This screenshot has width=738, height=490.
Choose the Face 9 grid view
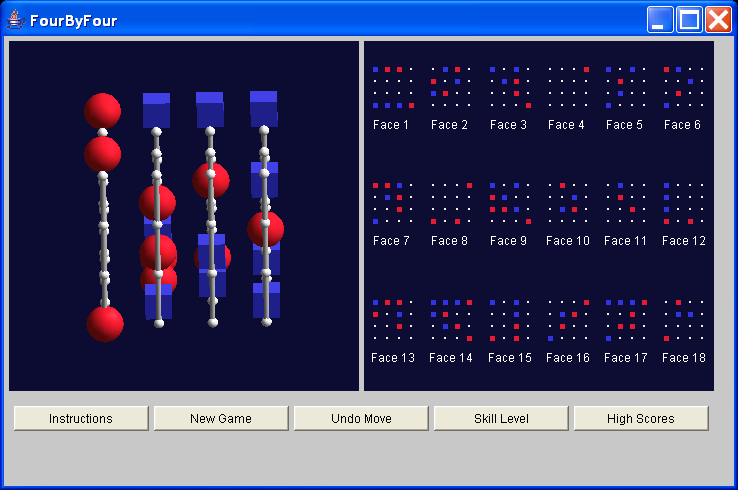click(510, 203)
